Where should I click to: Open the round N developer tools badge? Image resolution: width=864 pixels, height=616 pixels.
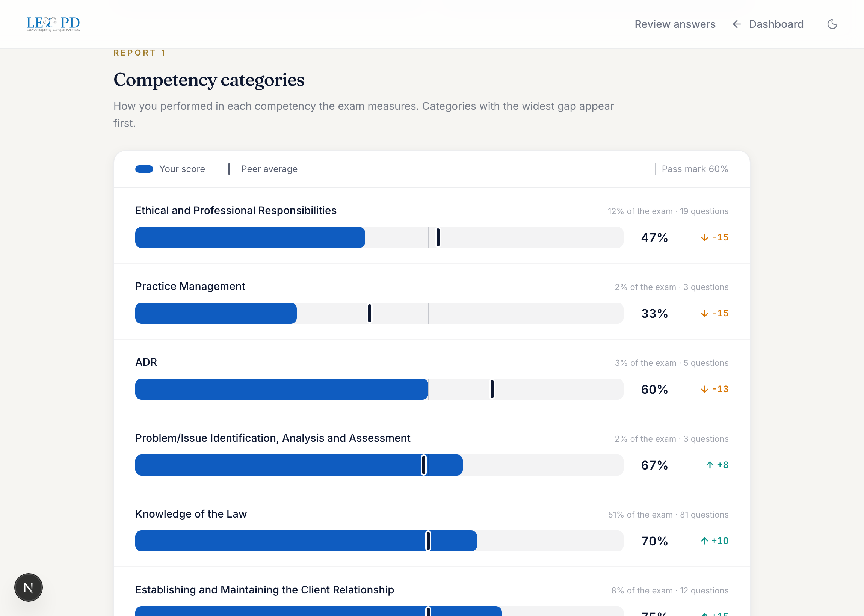pyautogui.click(x=29, y=587)
